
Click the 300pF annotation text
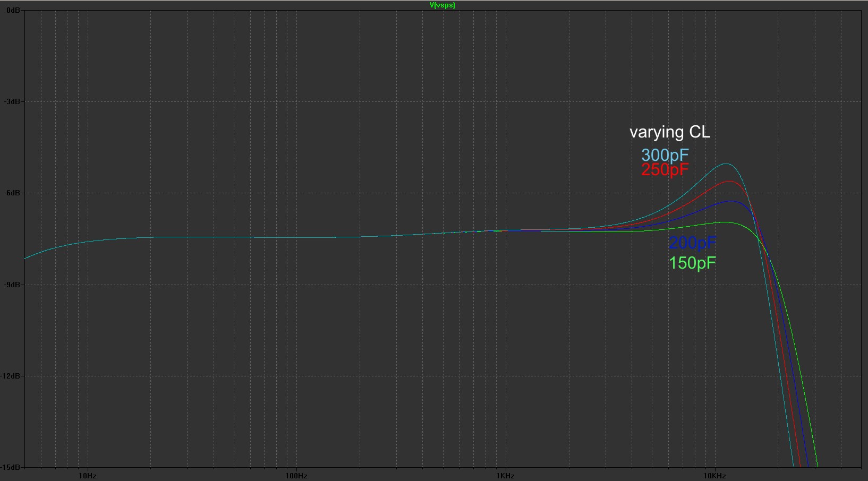click(x=665, y=155)
